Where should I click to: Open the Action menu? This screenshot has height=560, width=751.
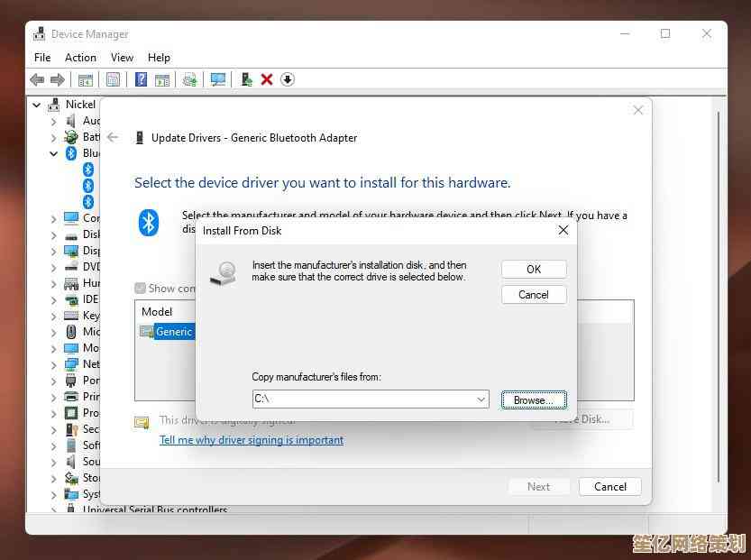tap(80, 58)
